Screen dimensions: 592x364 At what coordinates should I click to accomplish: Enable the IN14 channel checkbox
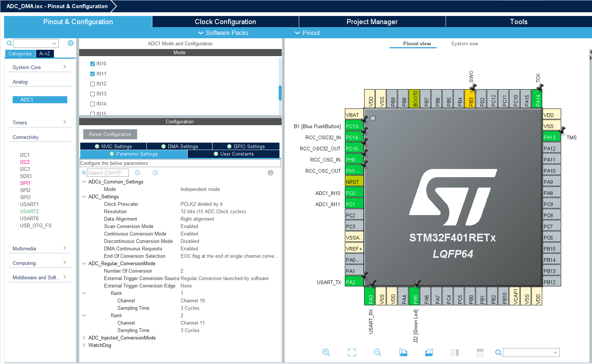point(93,104)
